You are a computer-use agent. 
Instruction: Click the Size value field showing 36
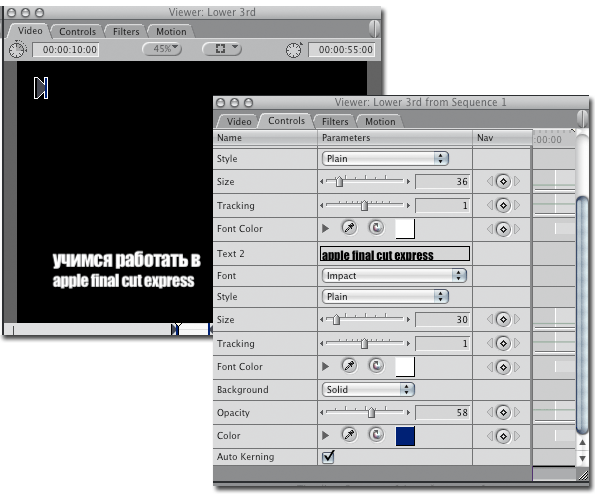[442, 181]
